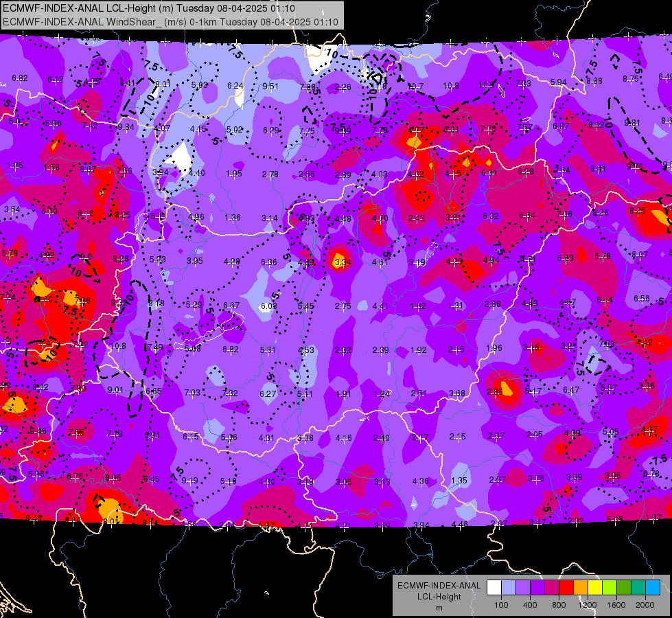Click the grid value 4.41
The image size is (672, 618).
pyautogui.click(x=380, y=306)
